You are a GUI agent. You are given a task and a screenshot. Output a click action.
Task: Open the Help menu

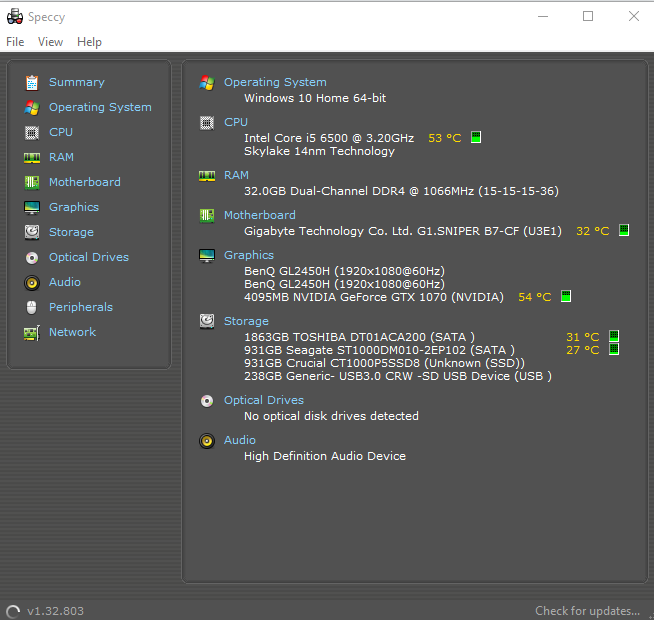point(89,42)
